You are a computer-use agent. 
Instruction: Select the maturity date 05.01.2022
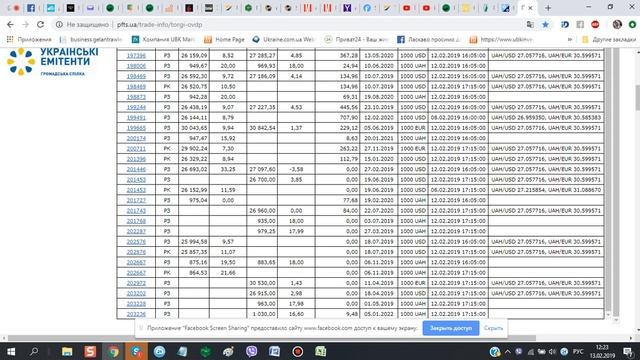378,314
